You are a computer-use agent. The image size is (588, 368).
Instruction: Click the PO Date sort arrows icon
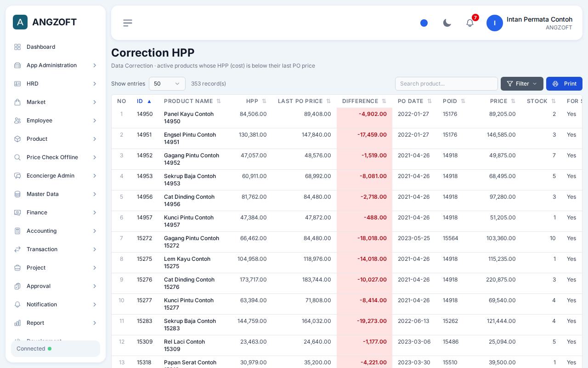pyautogui.click(x=430, y=101)
